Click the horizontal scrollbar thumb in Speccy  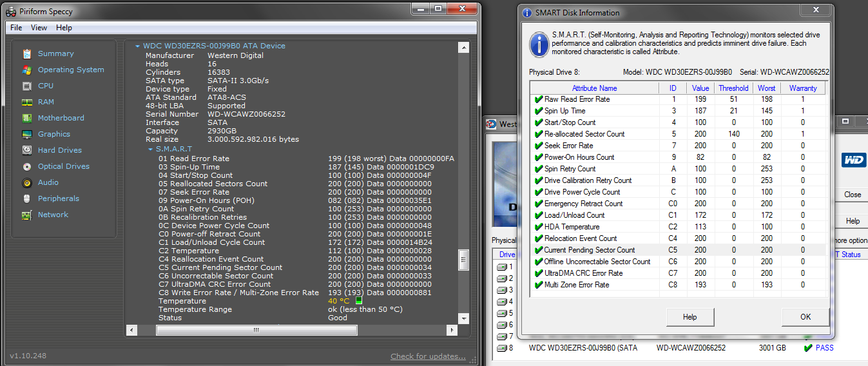pos(256,330)
